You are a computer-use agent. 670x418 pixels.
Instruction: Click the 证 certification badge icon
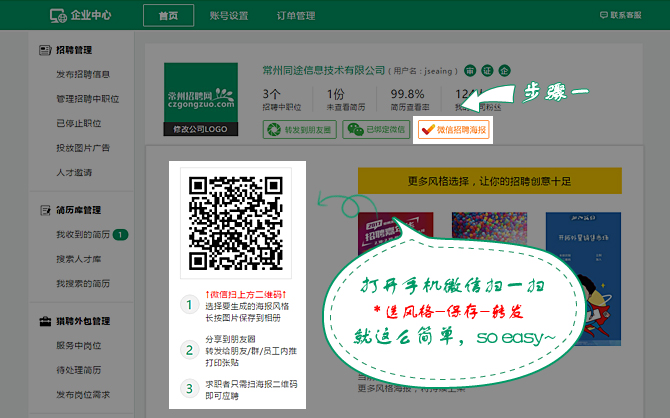pos(488,71)
